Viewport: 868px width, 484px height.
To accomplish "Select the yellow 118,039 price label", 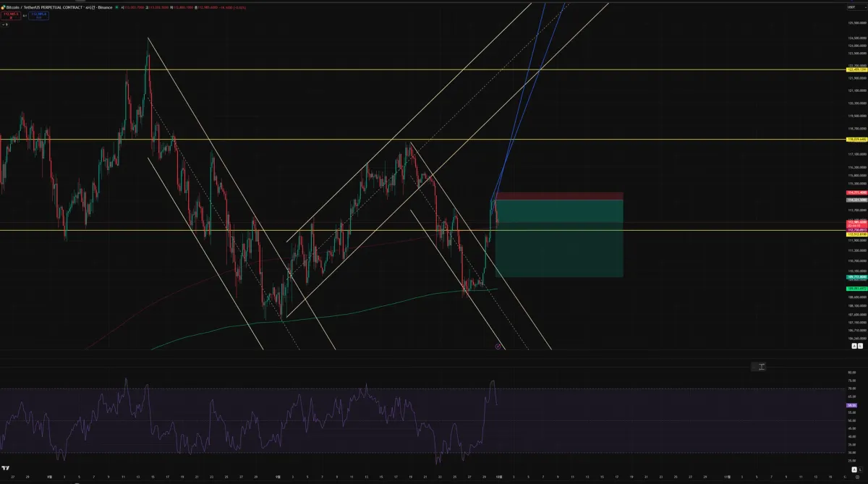I will tap(856, 139).
